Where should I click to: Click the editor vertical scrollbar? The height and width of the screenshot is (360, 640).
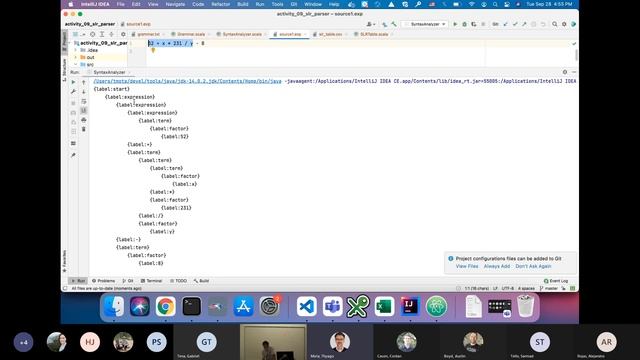pos(576,54)
